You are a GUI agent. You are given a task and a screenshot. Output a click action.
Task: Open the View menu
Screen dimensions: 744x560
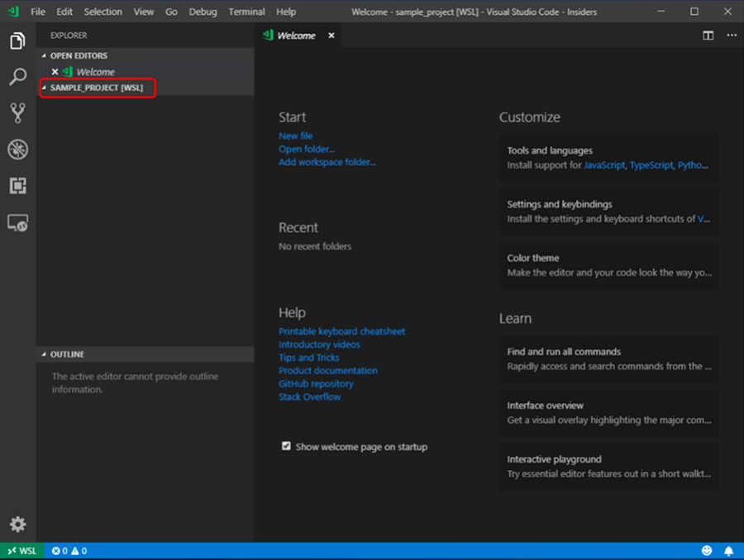144,12
